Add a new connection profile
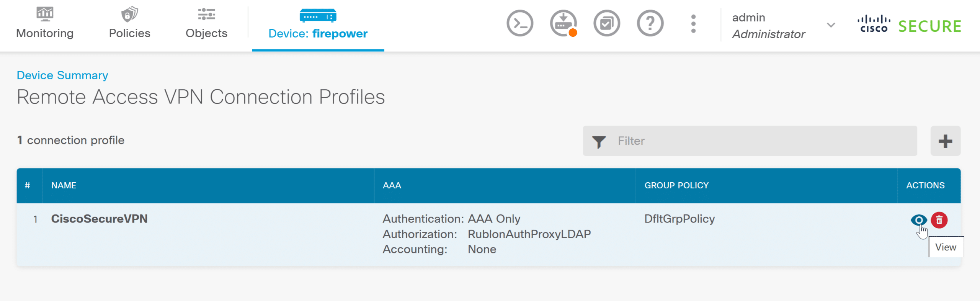The image size is (980, 301). pyautogui.click(x=945, y=141)
